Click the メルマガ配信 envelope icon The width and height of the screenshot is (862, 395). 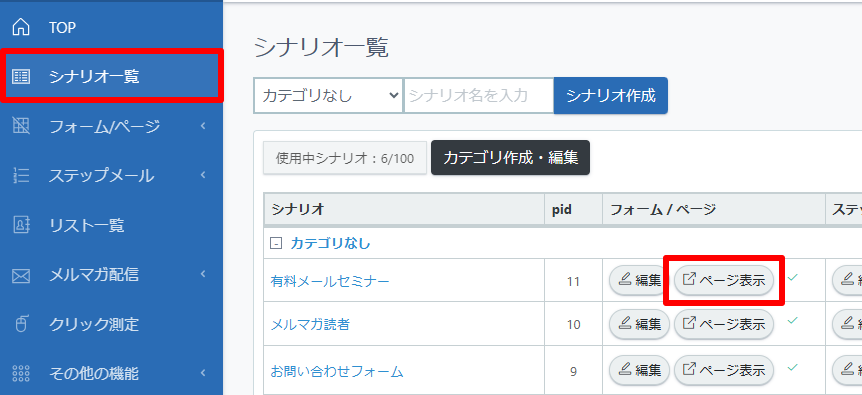coord(21,275)
